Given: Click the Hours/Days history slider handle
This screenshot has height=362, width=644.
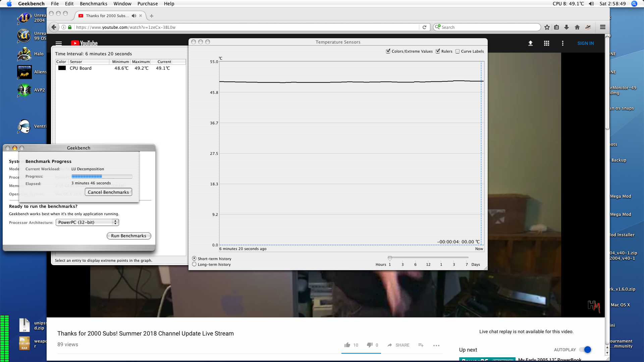Looking at the screenshot, I should tap(390, 258).
